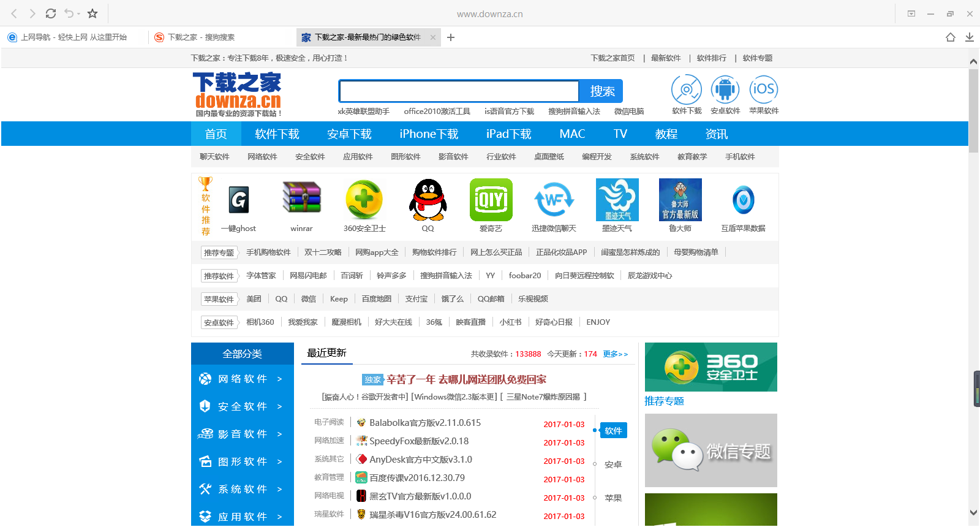Viewport: 980px width, 527px height.
Task: Focus the site search input field
Action: [459, 91]
